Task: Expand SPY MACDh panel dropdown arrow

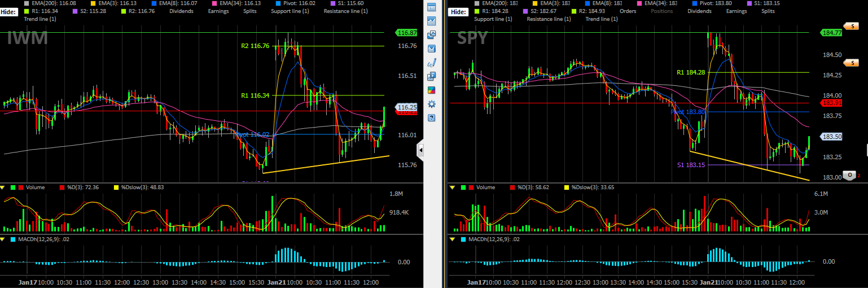Action: click(452, 239)
